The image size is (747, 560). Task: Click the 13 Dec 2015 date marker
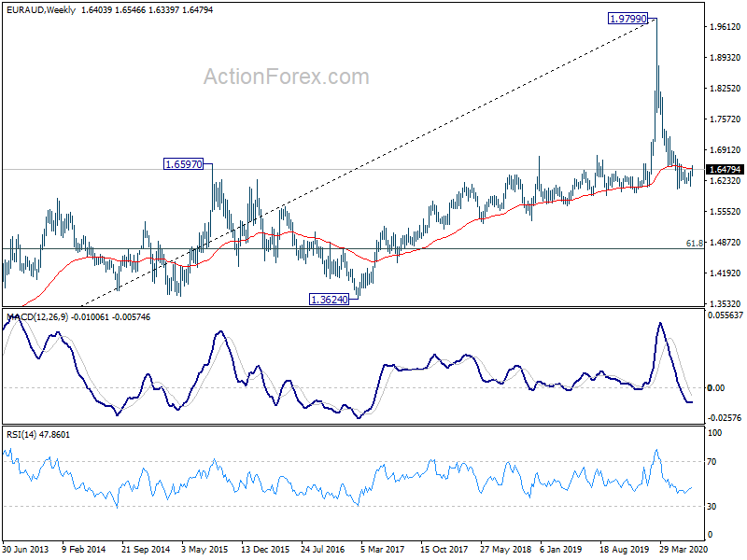[265, 549]
